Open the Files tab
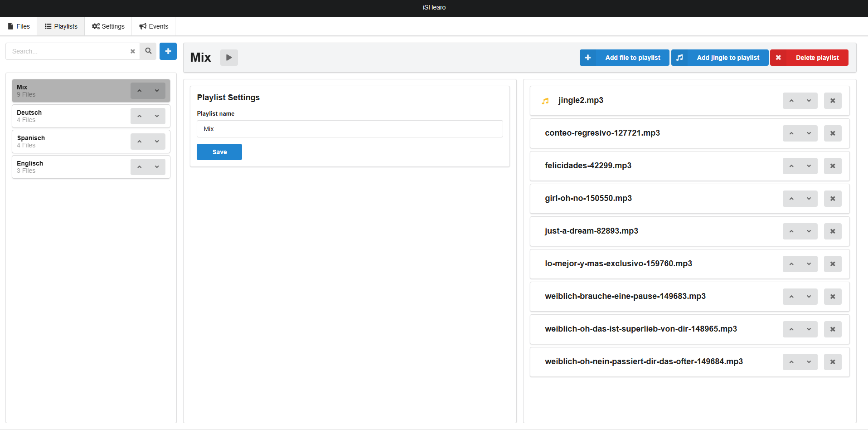 tap(19, 26)
